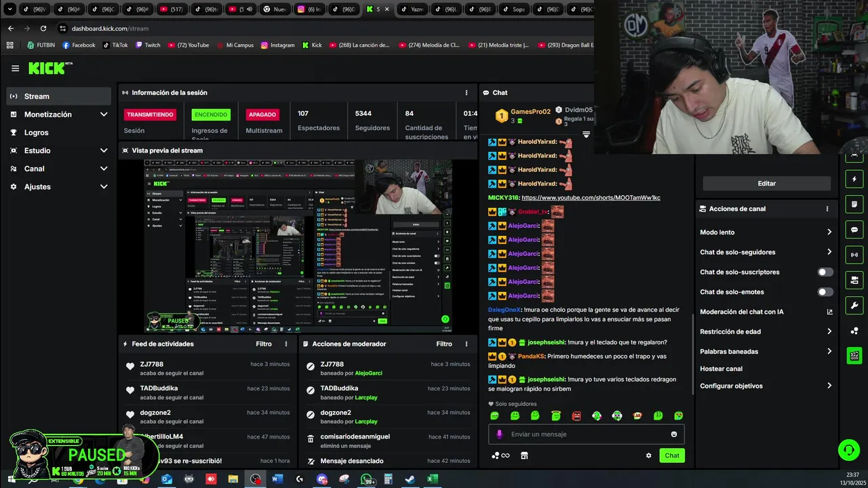868x488 pixels.
Task: Click the chat bubble sidebar icon
Action: click(854, 230)
